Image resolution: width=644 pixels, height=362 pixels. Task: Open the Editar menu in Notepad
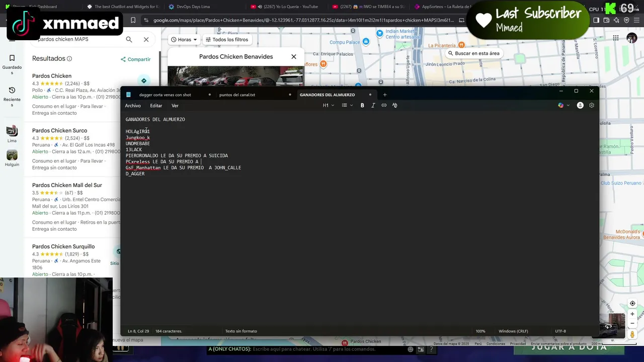click(156, 106)
